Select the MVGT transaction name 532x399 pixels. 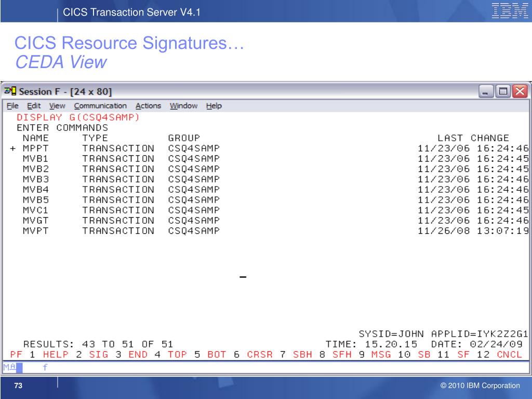[36, 220]
